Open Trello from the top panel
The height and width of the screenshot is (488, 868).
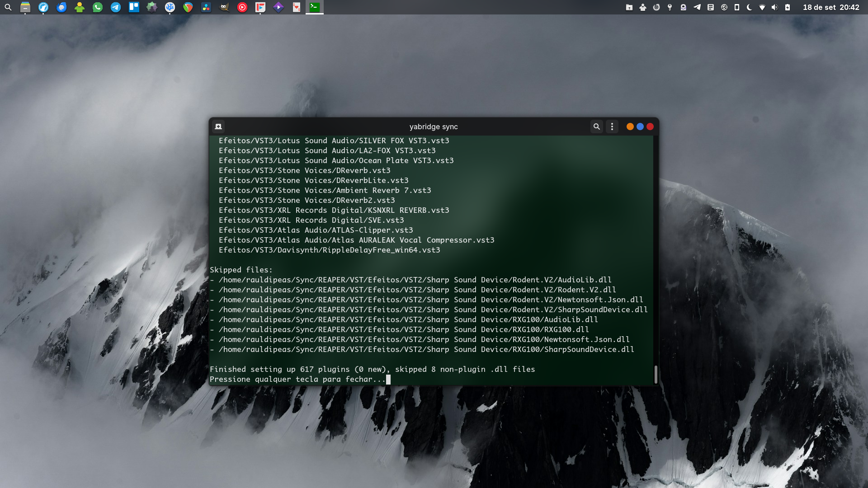pos(134,7)
